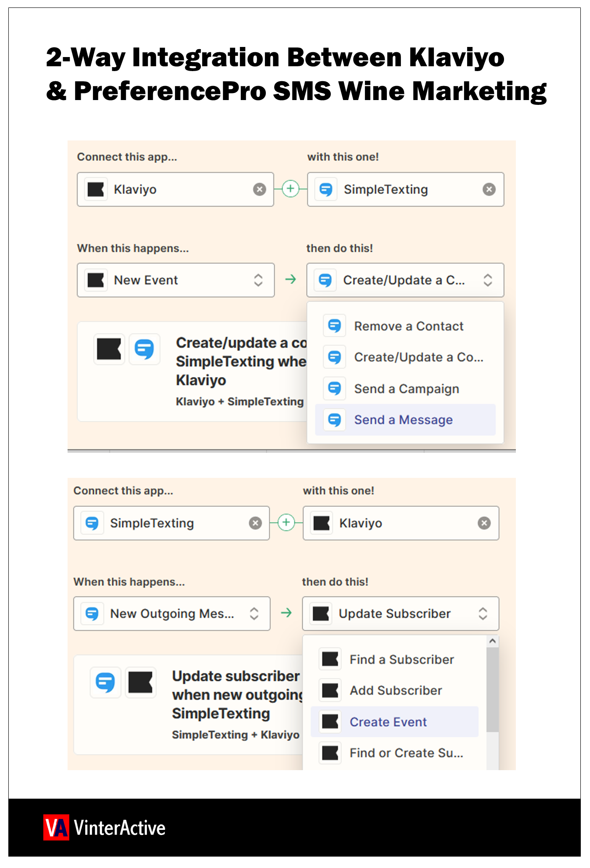
Task: Select the Send a Message option
Action: click(403, 420)
